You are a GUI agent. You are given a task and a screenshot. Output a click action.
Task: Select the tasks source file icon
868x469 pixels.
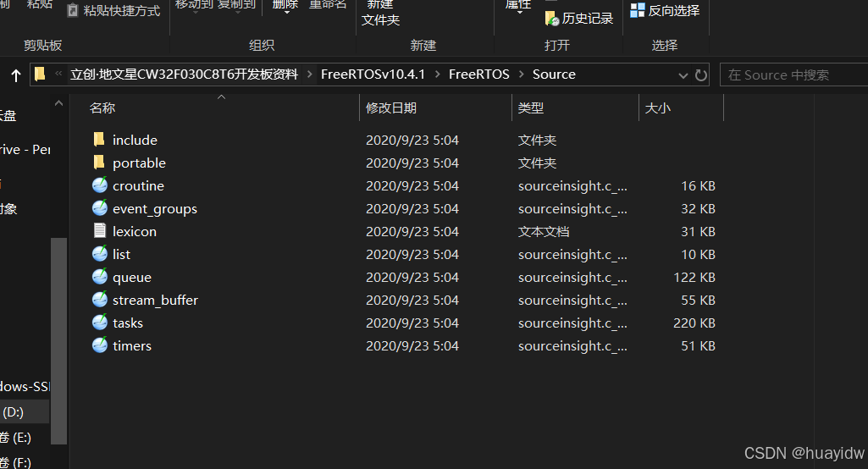100,322
